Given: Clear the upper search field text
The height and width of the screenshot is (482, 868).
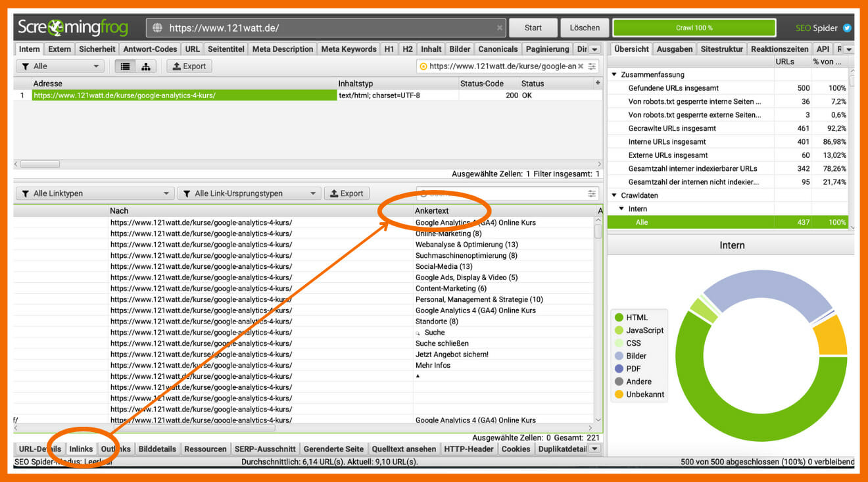Looking at the screenshot, I should pyautogui.click(x=581, y=66).
